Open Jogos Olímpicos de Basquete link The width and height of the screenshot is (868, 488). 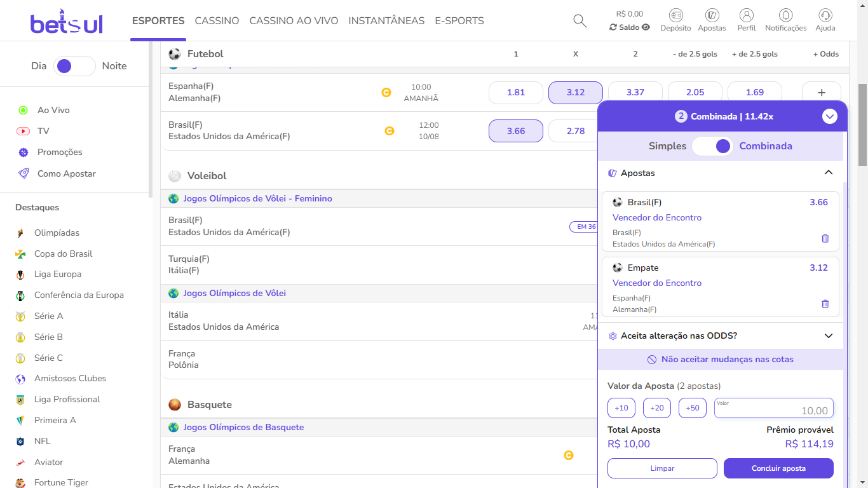tap(243, 427)
